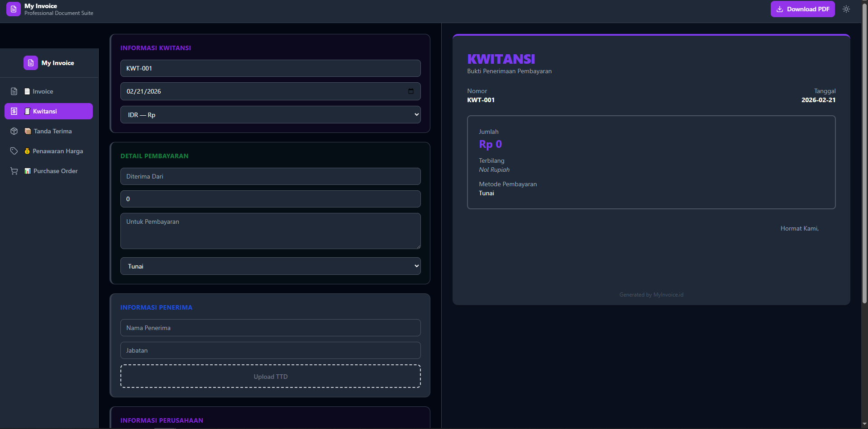Click the Nol Rupiah text in preview

494,170
